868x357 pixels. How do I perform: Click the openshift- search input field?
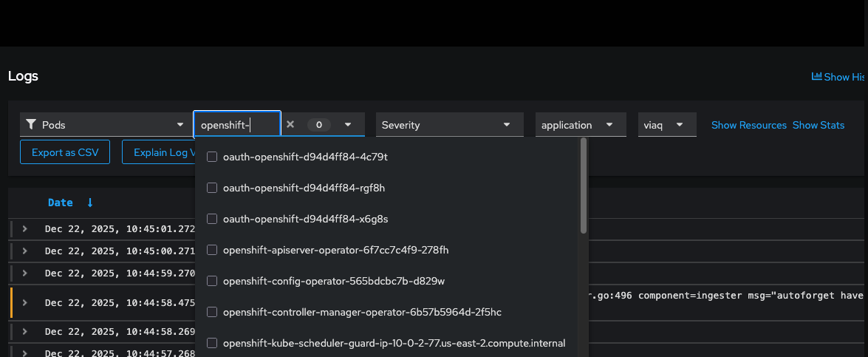[x=237, y=124]
